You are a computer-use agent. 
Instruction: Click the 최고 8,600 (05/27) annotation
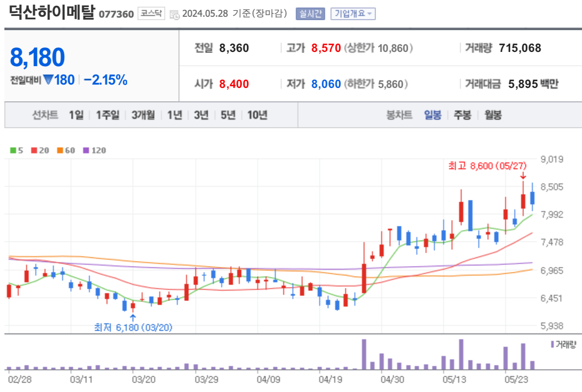[x=487, y=166]
